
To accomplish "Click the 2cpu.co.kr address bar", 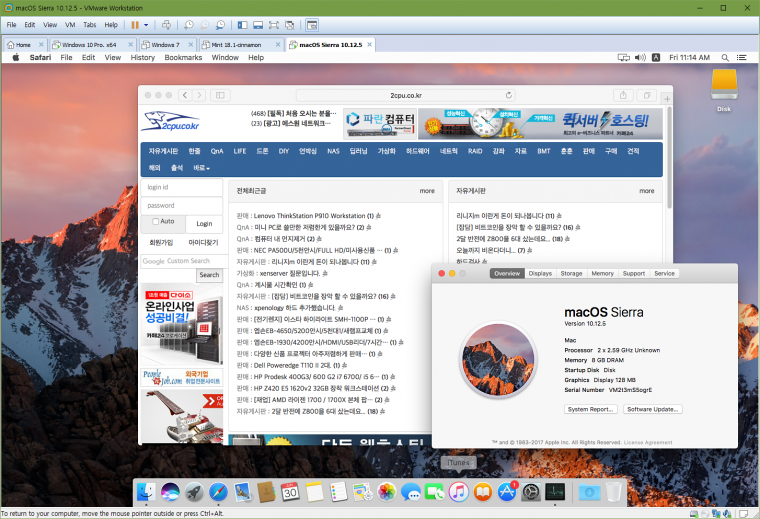I will pos(406,95).
